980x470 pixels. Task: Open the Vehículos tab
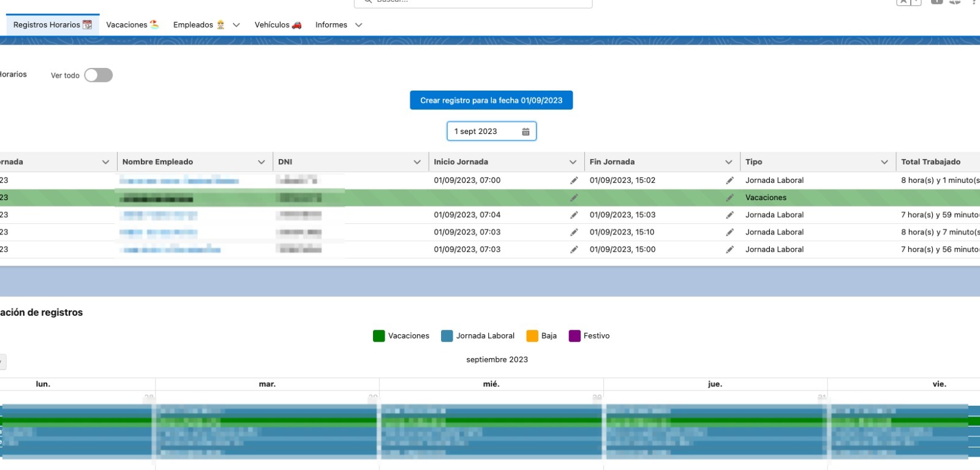click(x=278, y=24)
